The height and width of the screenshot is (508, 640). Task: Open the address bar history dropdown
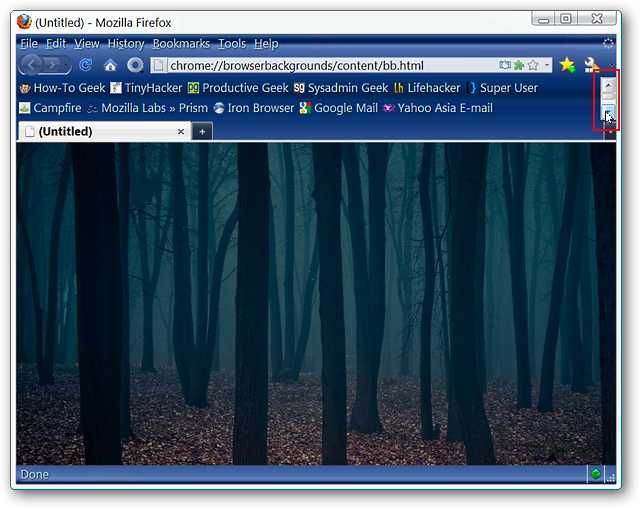tap(547, 65)
